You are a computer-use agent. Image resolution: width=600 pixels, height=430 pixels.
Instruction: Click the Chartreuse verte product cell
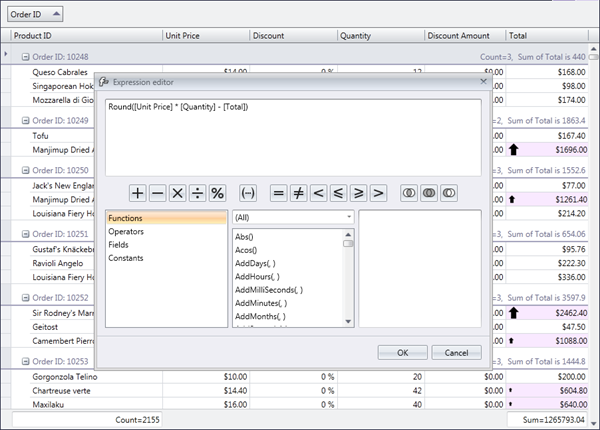[x=96, y=391]
